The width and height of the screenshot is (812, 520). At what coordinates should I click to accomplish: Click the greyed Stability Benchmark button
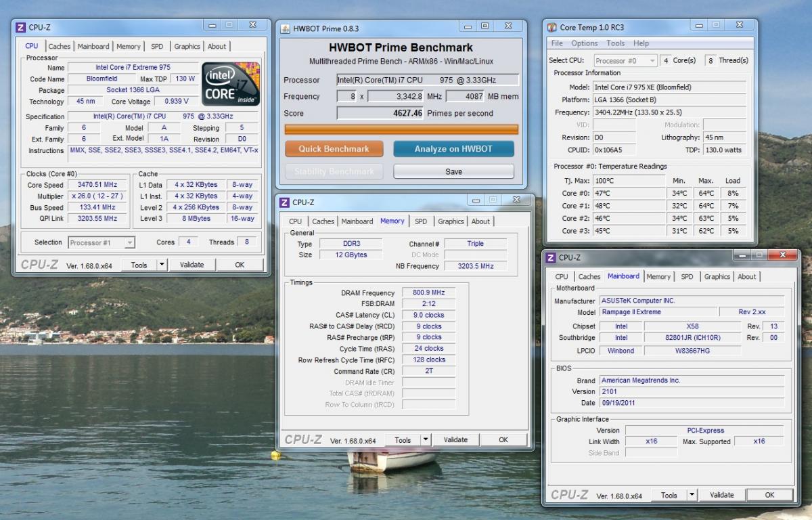[334, 171]
